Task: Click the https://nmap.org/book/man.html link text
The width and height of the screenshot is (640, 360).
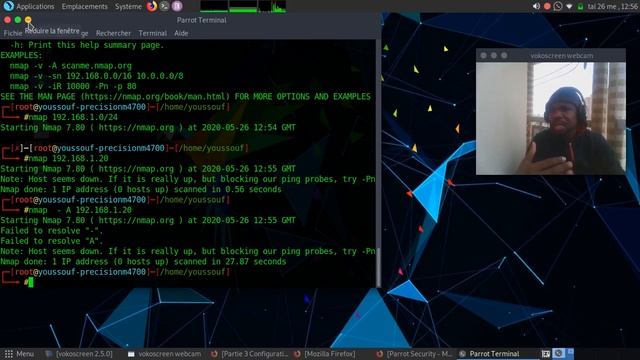Action: (x=155, y=97)
